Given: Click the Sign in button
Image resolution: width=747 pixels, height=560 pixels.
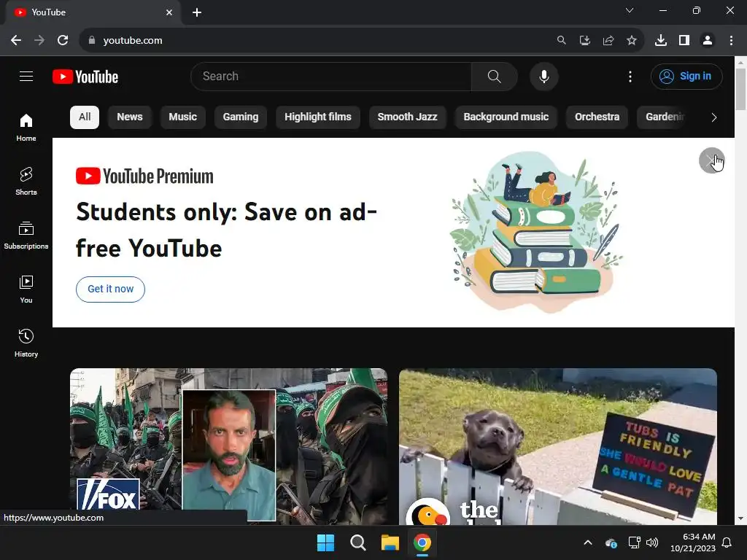Looking at the screenshot, I should click(x=686, y=76).
